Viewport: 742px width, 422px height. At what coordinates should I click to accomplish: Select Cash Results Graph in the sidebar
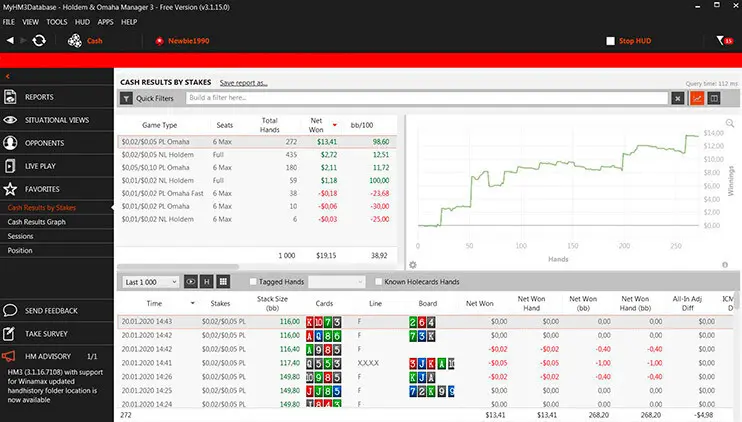click(36, 222)
